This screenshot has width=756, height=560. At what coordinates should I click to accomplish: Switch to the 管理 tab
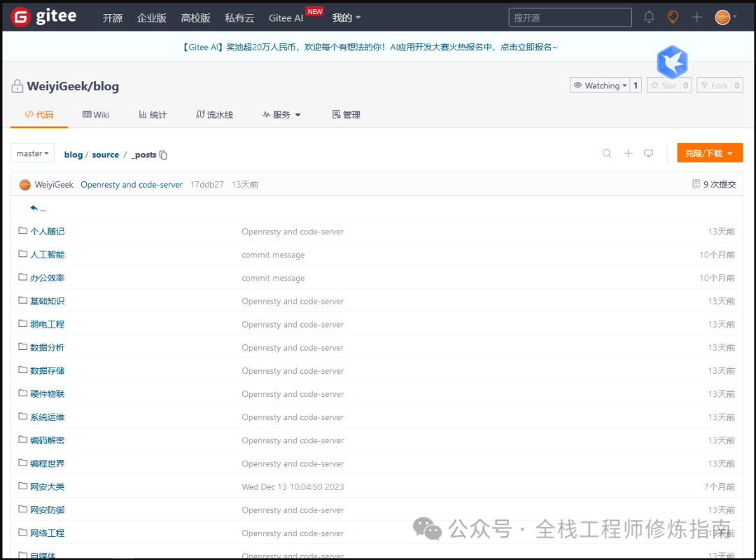point(346,115)
